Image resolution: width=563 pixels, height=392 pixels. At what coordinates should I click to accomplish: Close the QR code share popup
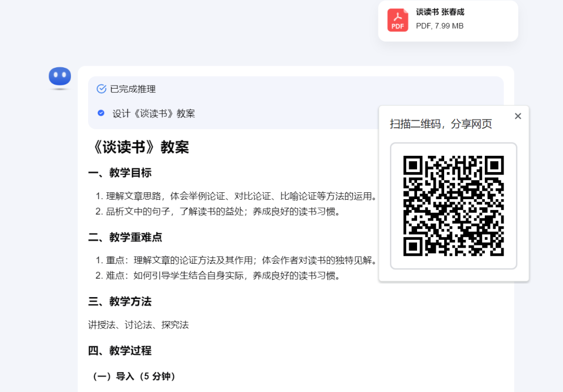pos(518,116)
